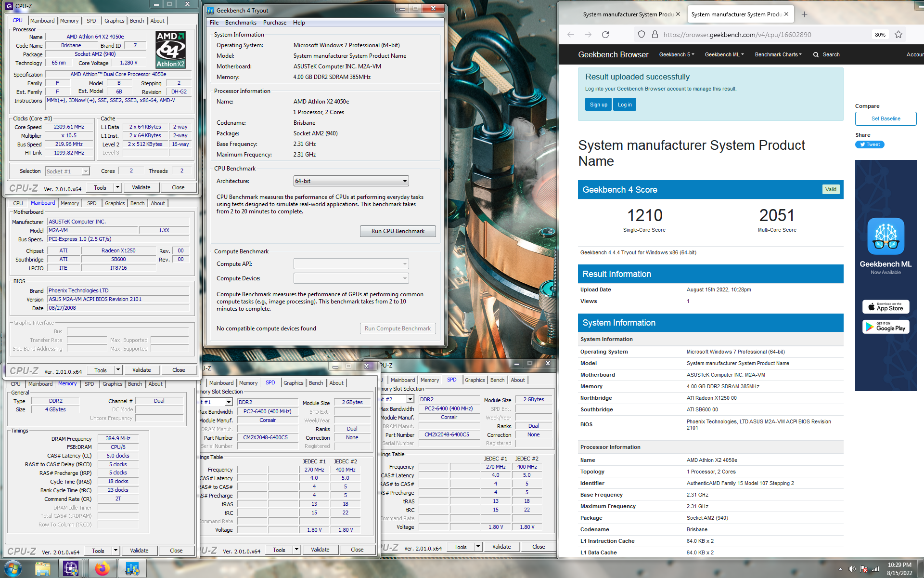Click the Geekbench 4 Tryout title icon

(x=210, y=10)
